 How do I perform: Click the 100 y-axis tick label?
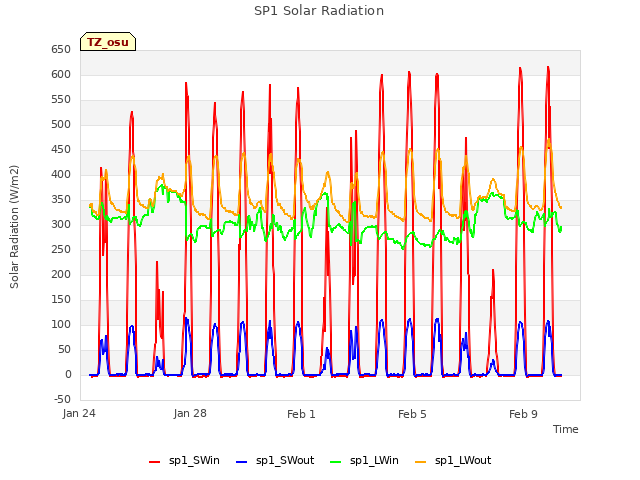point(61,324)
